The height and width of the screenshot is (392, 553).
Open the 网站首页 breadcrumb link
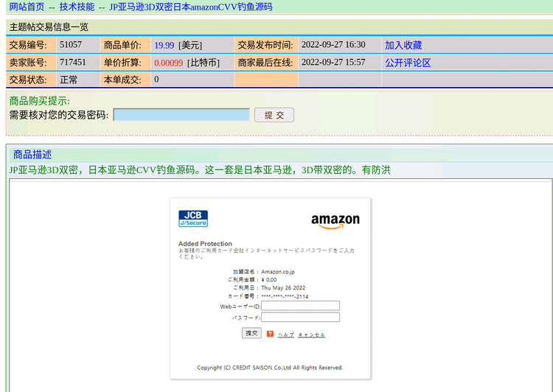click(x=27, y=7)
